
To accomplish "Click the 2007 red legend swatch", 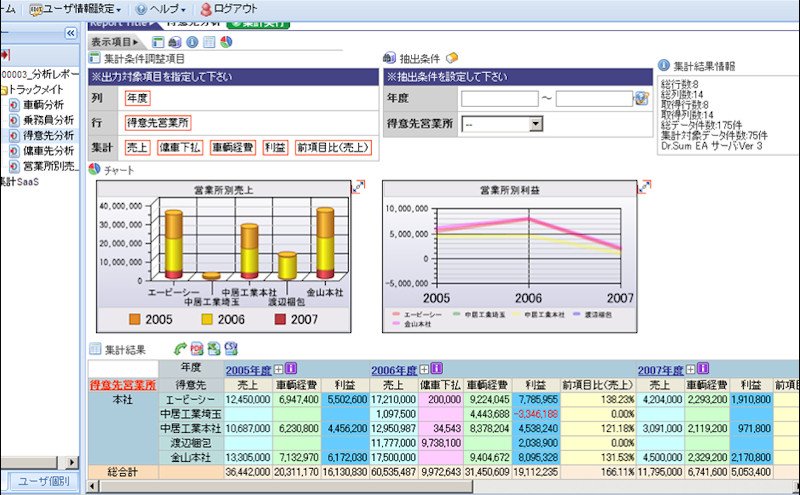I will [x=280, y=319].
